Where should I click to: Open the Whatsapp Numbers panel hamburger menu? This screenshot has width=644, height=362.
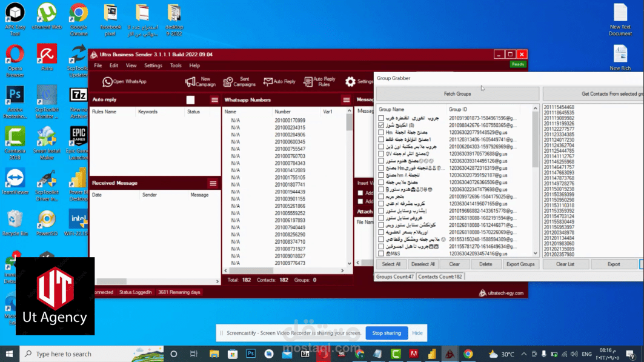tap(346, 100)
